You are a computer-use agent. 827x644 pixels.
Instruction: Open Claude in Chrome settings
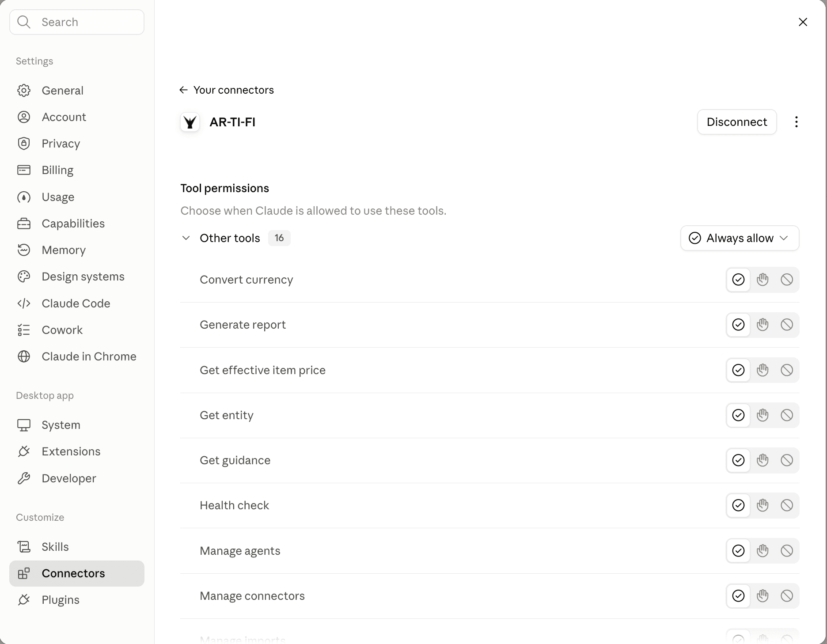point(77,356)
